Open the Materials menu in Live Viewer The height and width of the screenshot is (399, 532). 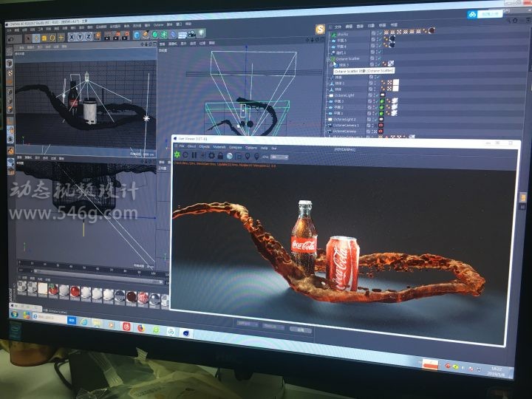point(219,147)
